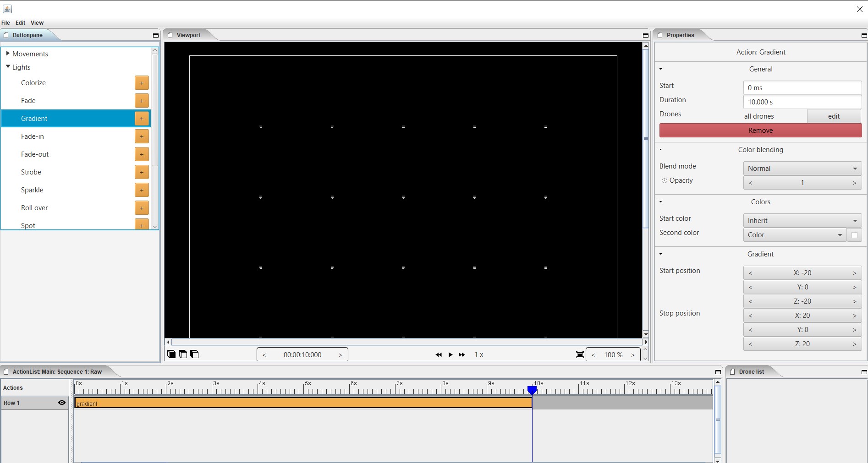868x463 pixels.
Task: Toggle Row 1 visibility eye
Action: (62, 403)
